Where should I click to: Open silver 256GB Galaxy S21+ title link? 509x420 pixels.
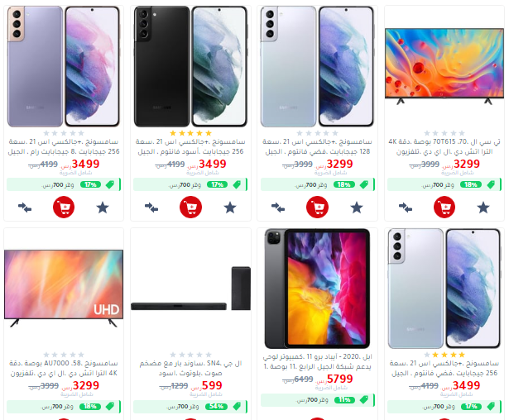click(444, 368)
